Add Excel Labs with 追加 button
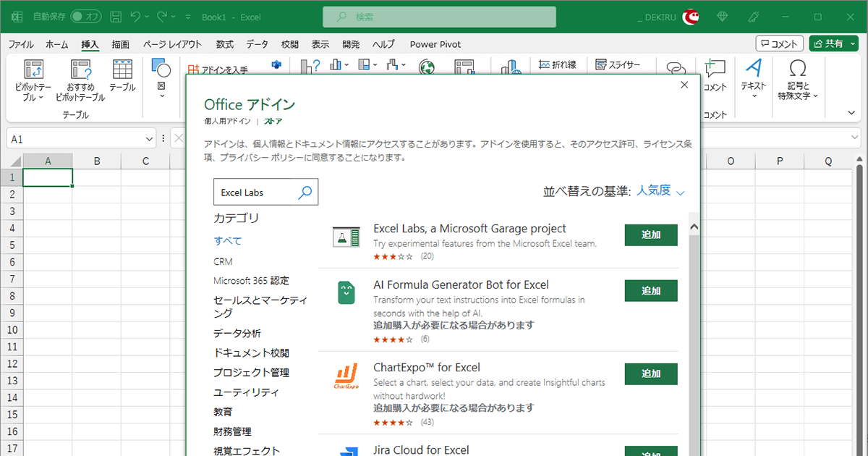This screenshot has height=456, width=868. [651, 235]
